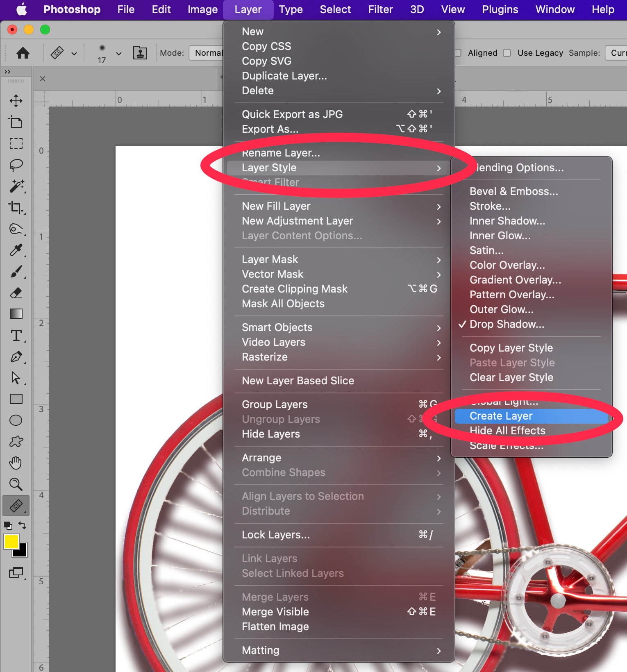Select the Lasso tool

coord(16,165)
